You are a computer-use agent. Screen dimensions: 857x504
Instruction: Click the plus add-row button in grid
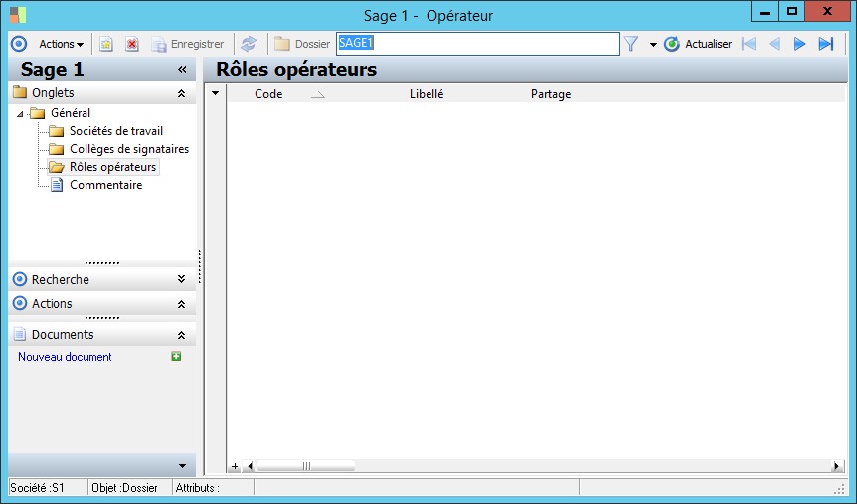coord(235,466)
